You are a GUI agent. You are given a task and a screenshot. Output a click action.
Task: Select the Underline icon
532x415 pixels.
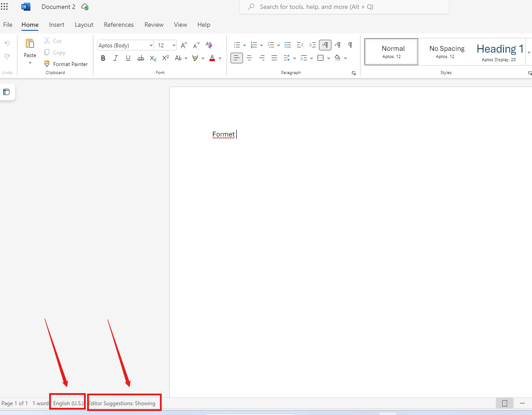(x=128, y=58)
